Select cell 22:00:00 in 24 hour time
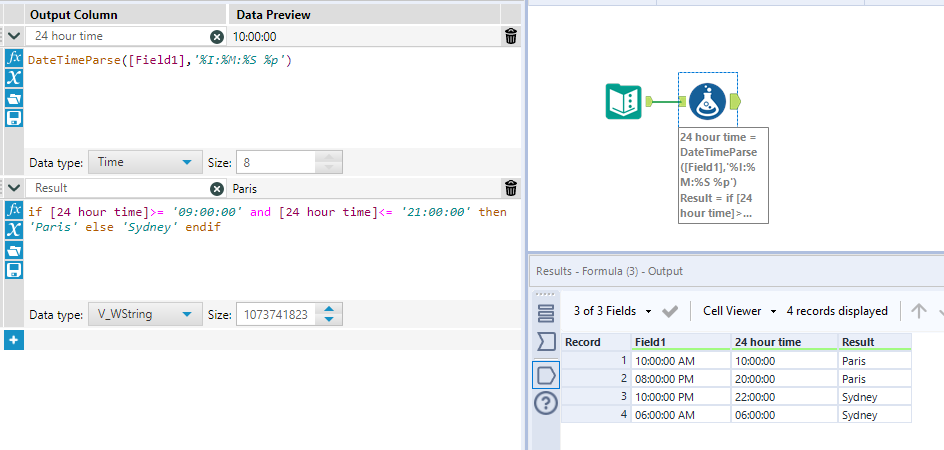944x450 pixels. pos(784,397)
